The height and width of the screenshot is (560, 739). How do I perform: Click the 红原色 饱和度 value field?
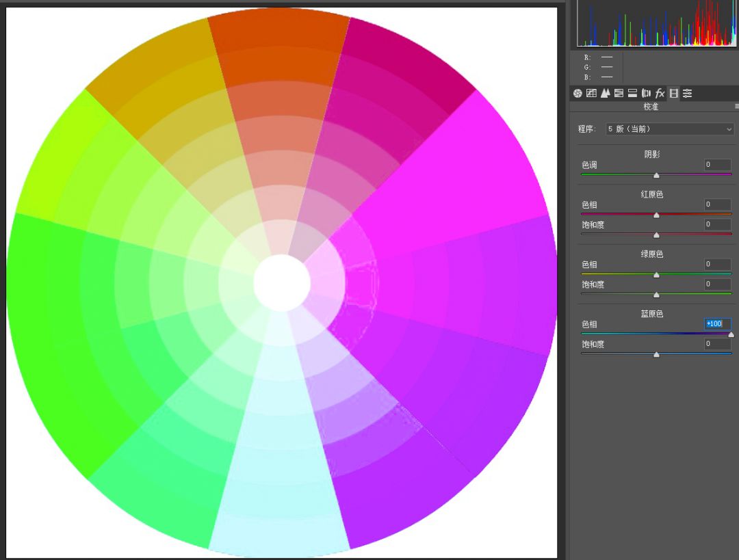coord(717,224)
